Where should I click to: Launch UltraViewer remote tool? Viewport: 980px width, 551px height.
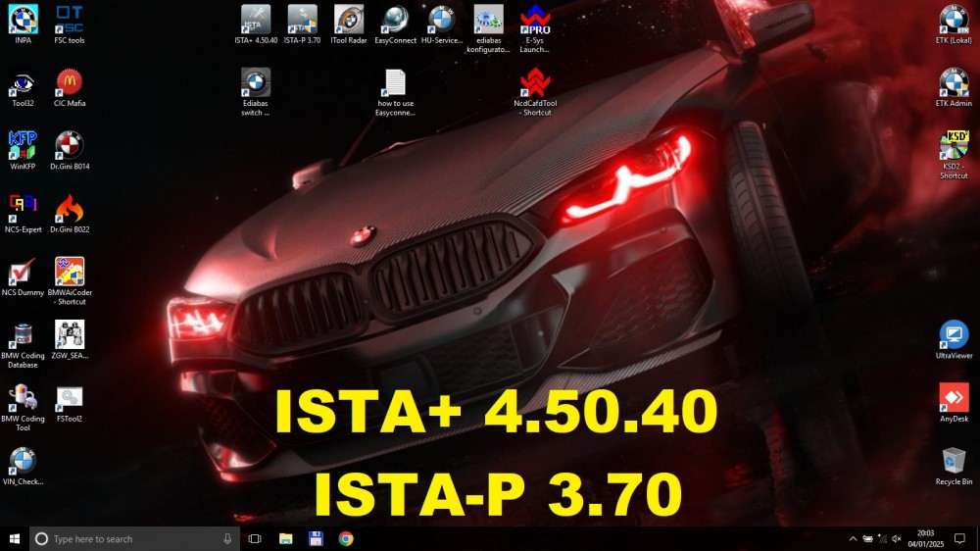pyautogui.click(x=954, y=339)
